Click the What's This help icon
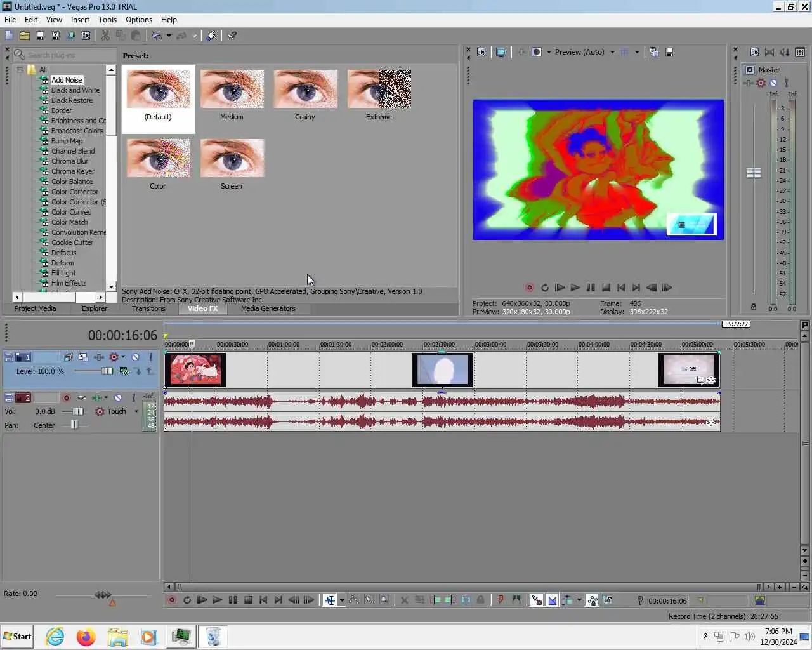The width and height of the screenshot is (812, 650). point(232,36)
